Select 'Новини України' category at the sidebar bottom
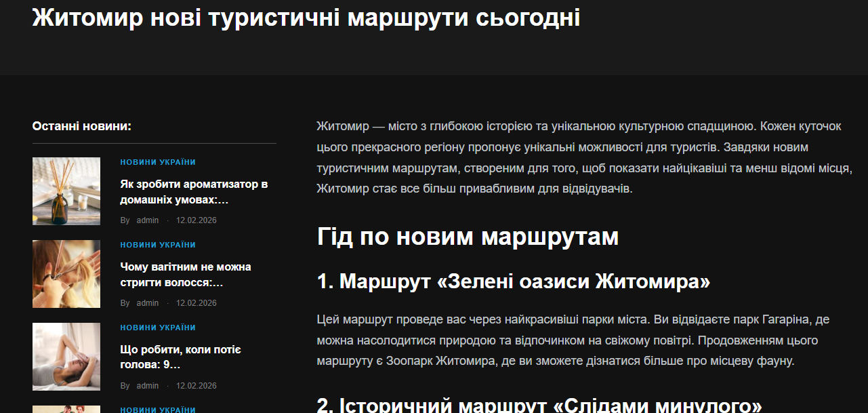Screen dimensions: 868x413 click(x=158, y=410)
